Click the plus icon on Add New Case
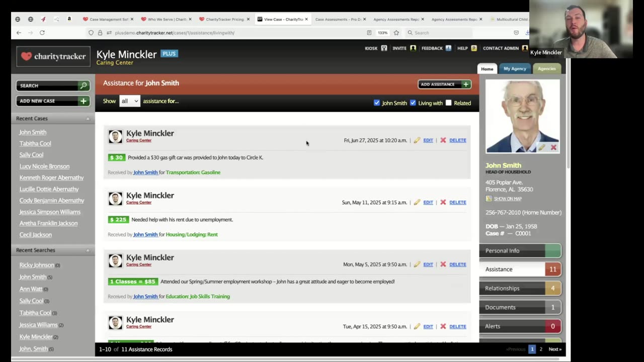The image size is (644, 362). point(84,101)
